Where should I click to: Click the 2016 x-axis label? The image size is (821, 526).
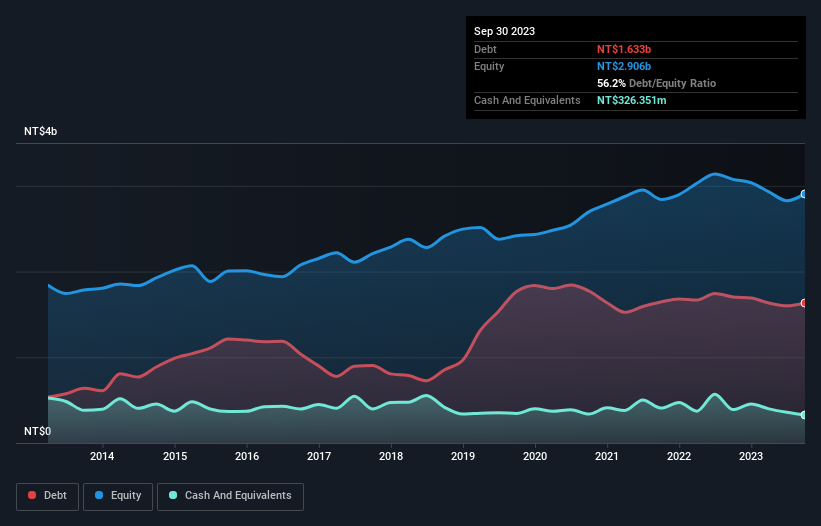[x=247, y=456]
